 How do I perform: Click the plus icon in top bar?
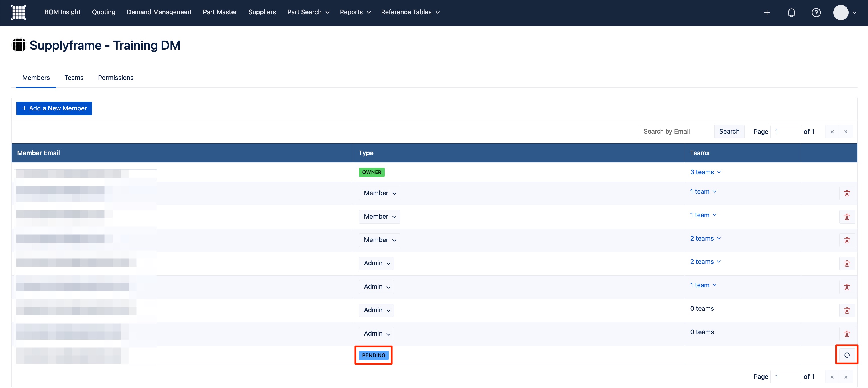point(767,13)
